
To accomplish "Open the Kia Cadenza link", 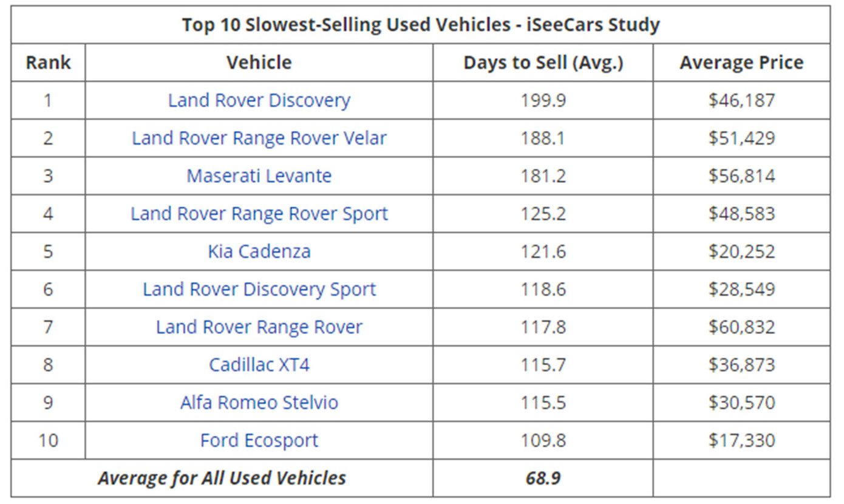I will 259,251.
